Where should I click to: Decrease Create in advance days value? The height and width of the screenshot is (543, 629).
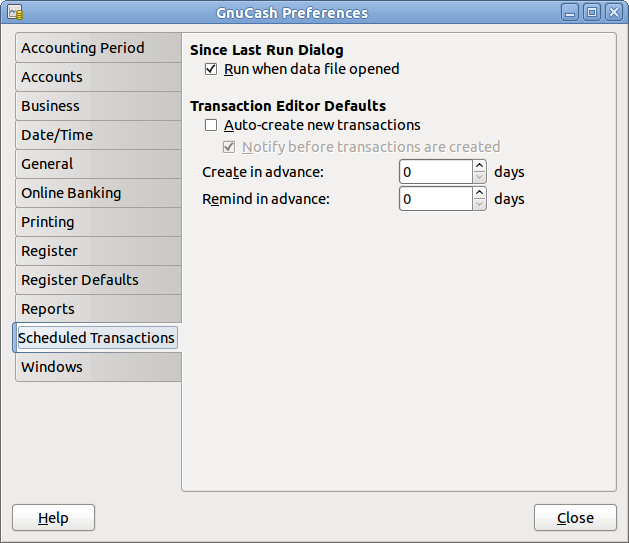tap(479, 178)
